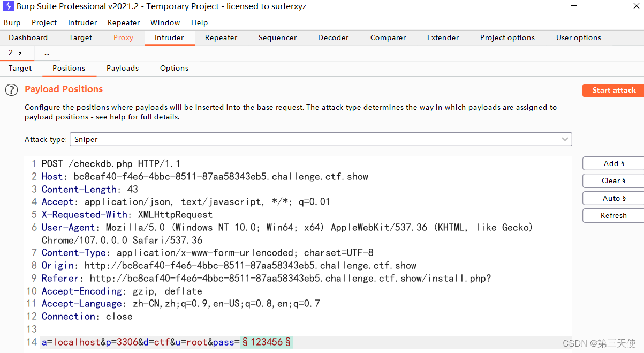This screenshot has height=353, width=644.
Task: Switch to the Repeater tool tab
Action: [221, 37]
